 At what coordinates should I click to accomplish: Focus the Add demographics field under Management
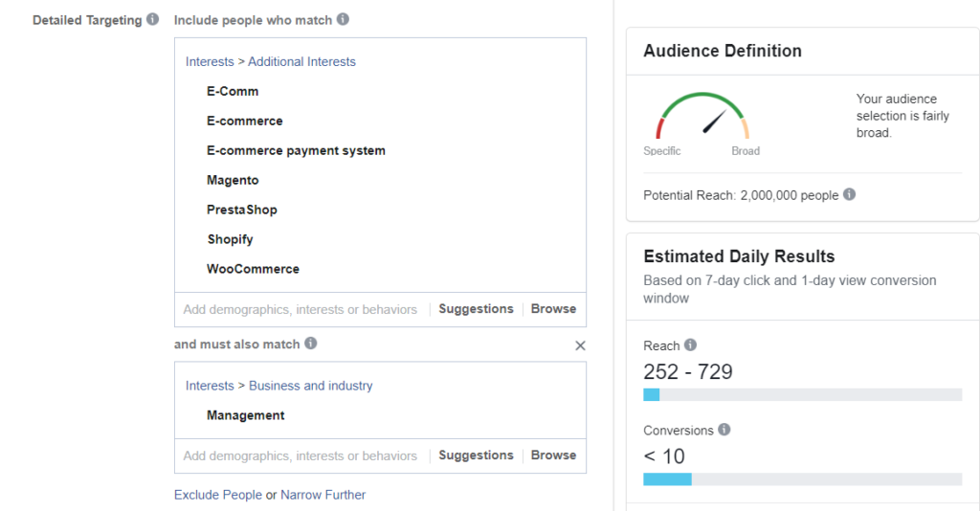pos(301,456)
